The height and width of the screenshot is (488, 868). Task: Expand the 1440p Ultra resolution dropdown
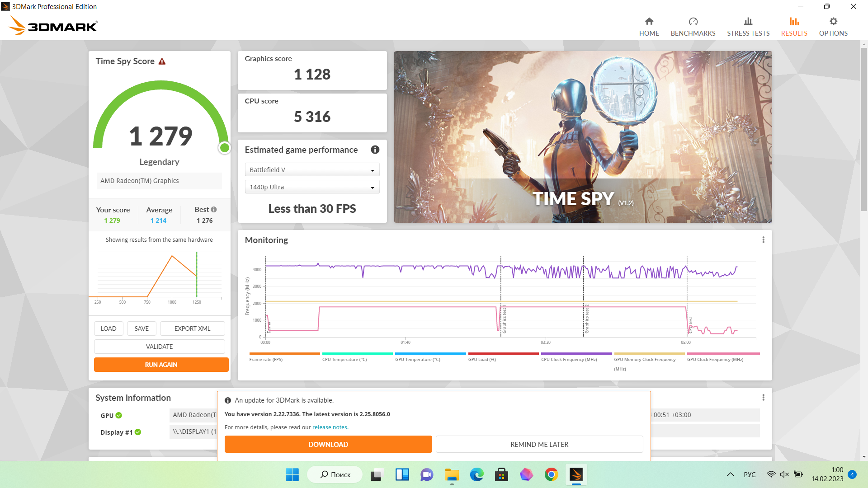pyautogui.click(x=312, y=187)
